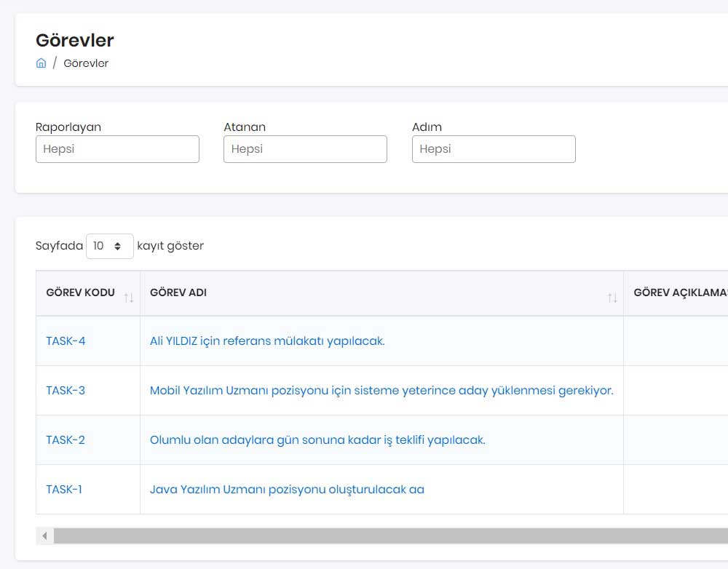The width and height of the screenshot is (728, 569).
Task: Open the TASK-3 code link
Action: coord(66,390)
